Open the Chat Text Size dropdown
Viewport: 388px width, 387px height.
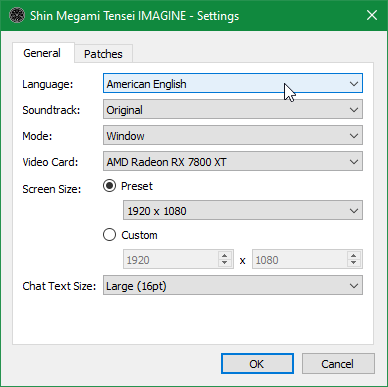tap(233, 285)
